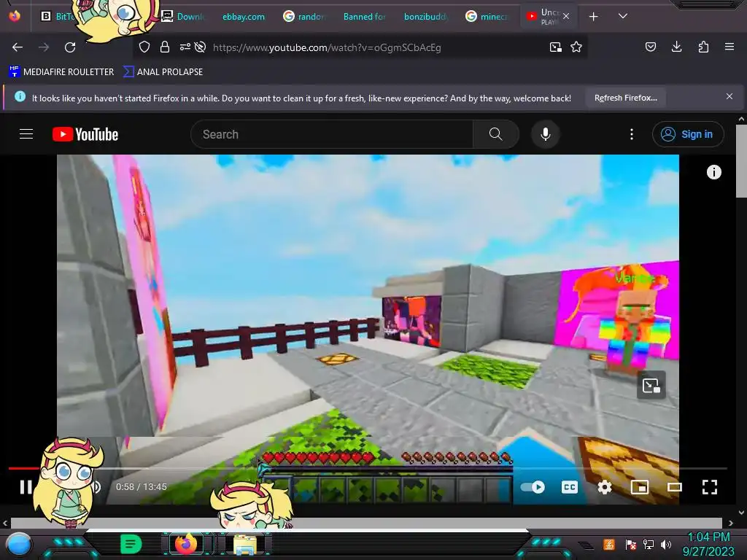747x560 pixels.
Task: Enable the miniplayer
Action: [x=639, y=487]
